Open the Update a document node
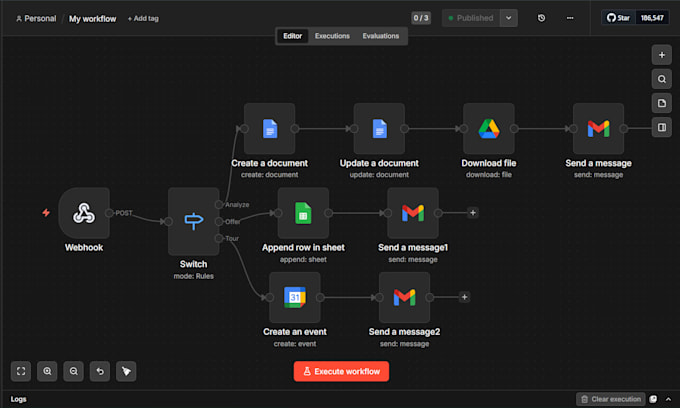Viewport: 680px width, 408px height. 379,128
